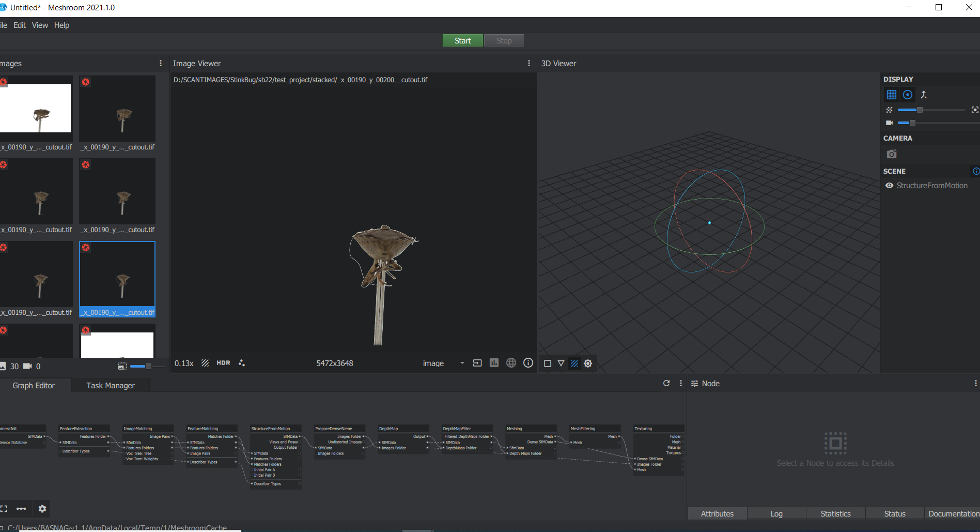980x532 pixels.
Task: Open the image metadata info icon
Action: tap(528, 363)
